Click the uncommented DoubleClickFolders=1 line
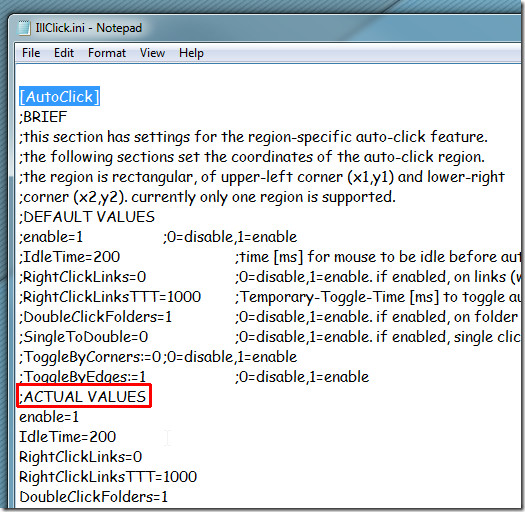This screenshot has height=512, width=525. (x=93, y=497)
